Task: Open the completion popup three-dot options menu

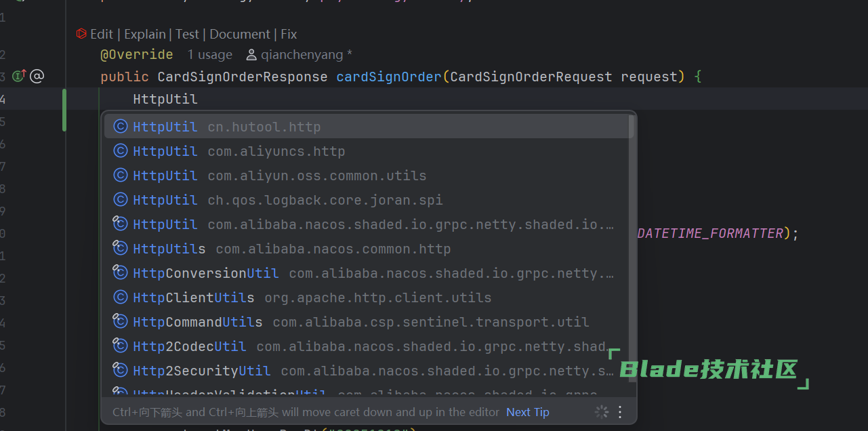Action: [619, 412]
